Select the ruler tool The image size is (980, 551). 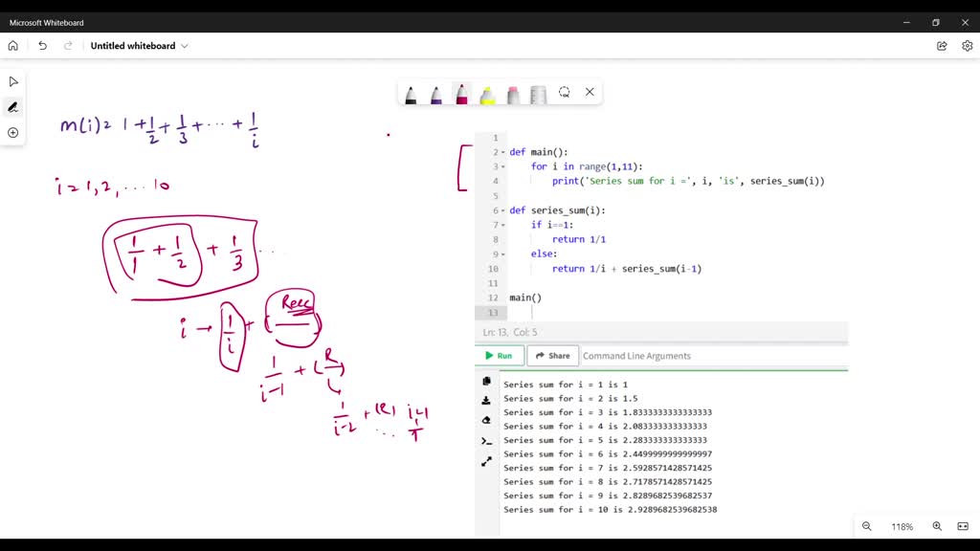538,95
